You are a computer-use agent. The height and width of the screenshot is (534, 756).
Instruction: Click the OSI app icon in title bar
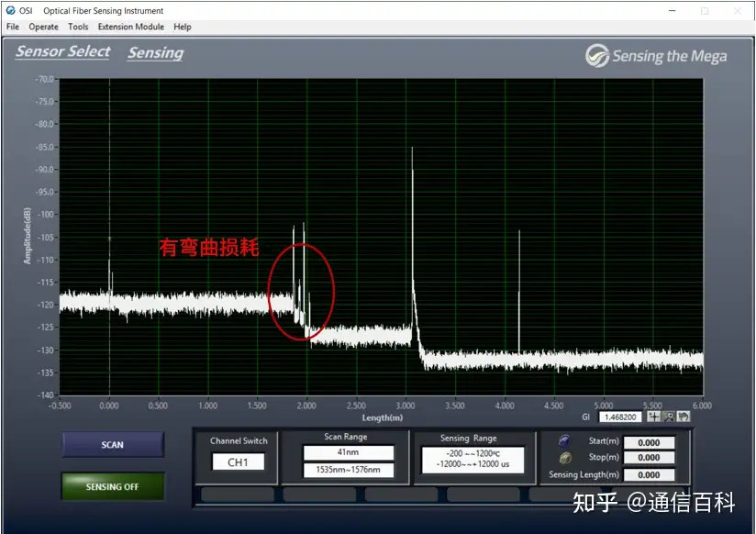coord(11,10)
